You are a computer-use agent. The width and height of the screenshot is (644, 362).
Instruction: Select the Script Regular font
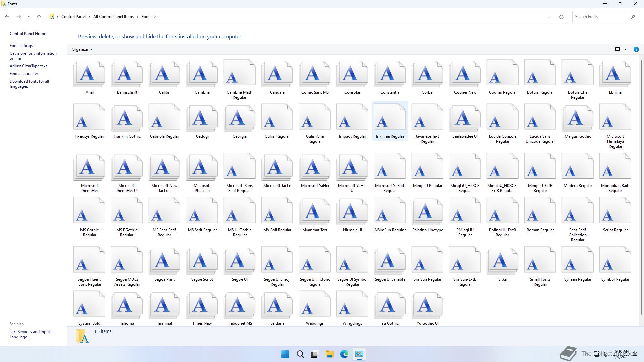(615, 215)
